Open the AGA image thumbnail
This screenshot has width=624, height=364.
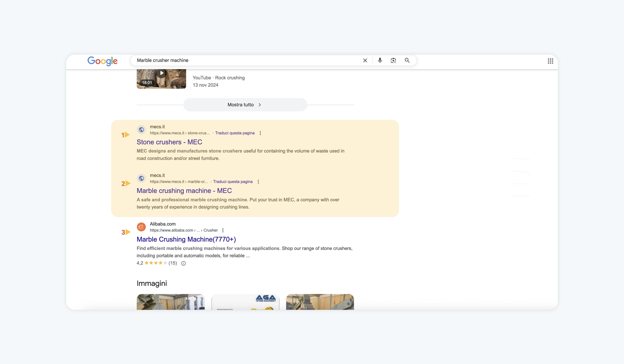(x=245, y=302)
